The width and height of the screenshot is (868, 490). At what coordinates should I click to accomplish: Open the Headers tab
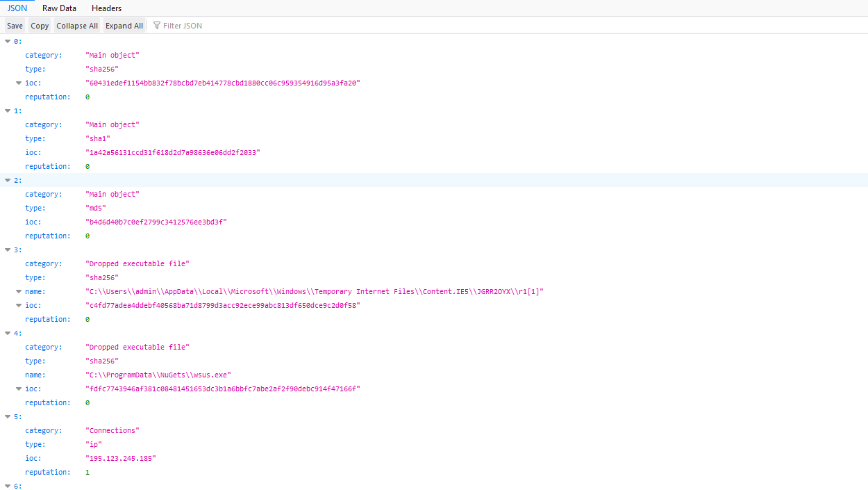(x=106, y=8)
